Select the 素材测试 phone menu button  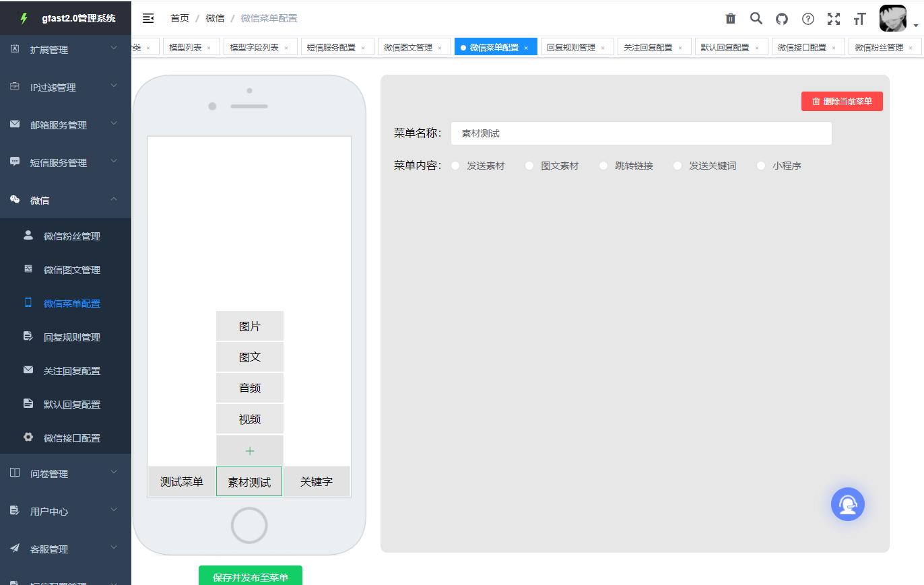click(249, 482)
